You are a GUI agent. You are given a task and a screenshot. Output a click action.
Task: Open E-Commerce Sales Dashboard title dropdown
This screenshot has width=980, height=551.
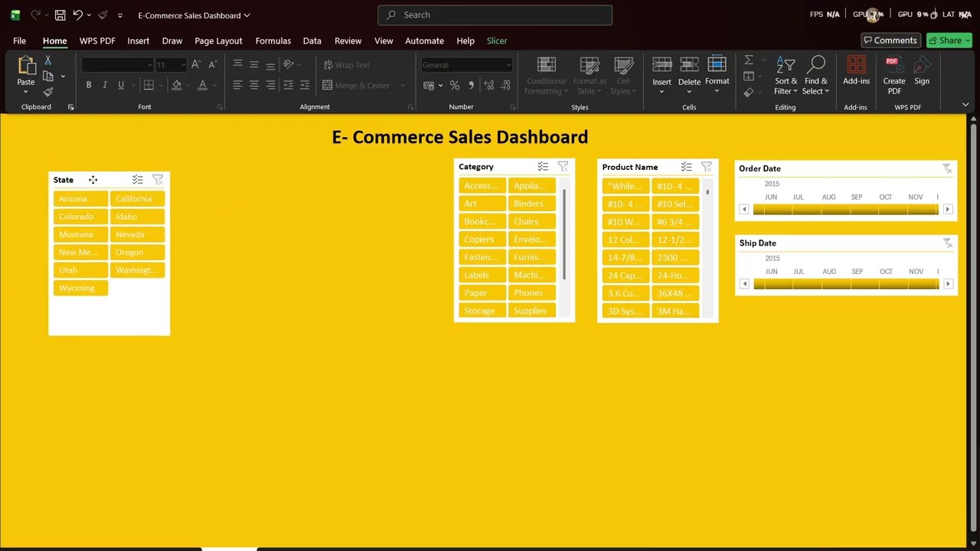(247, 15)
